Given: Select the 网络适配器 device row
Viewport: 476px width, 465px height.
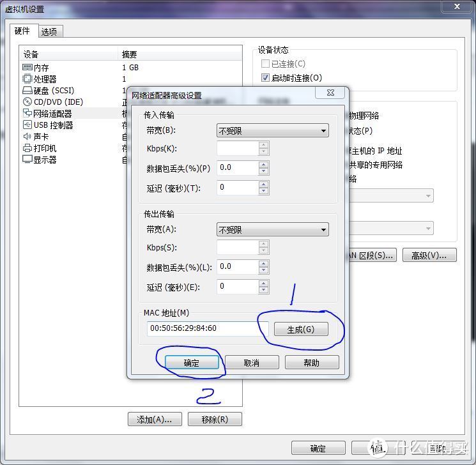Looking at the screenshot, I should point(73,114).
